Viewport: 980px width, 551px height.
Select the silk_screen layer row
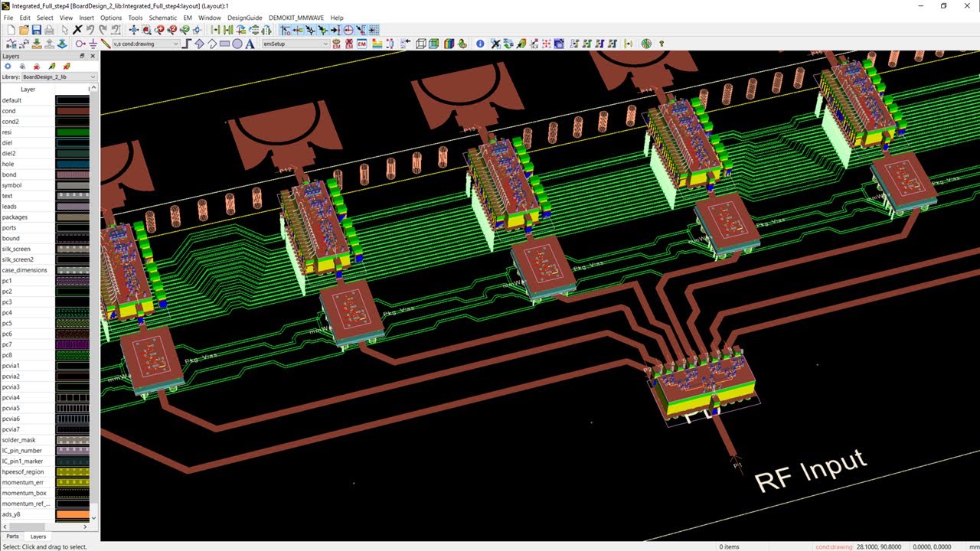(46, 249)
